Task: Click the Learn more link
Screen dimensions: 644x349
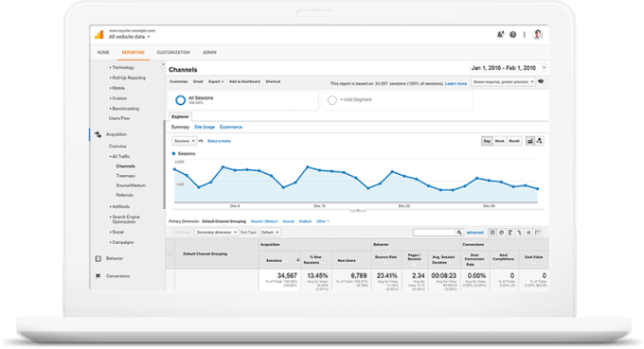Action: click(x=456, y=83)
